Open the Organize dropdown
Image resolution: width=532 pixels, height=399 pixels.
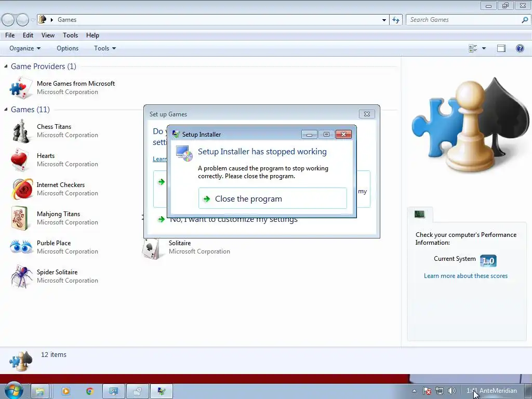(x=25, y=48)
